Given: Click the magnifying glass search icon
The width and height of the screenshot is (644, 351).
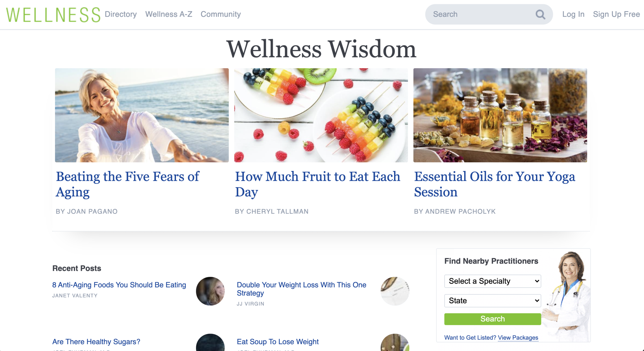Looking at the screenshot, I should (540, 14).
